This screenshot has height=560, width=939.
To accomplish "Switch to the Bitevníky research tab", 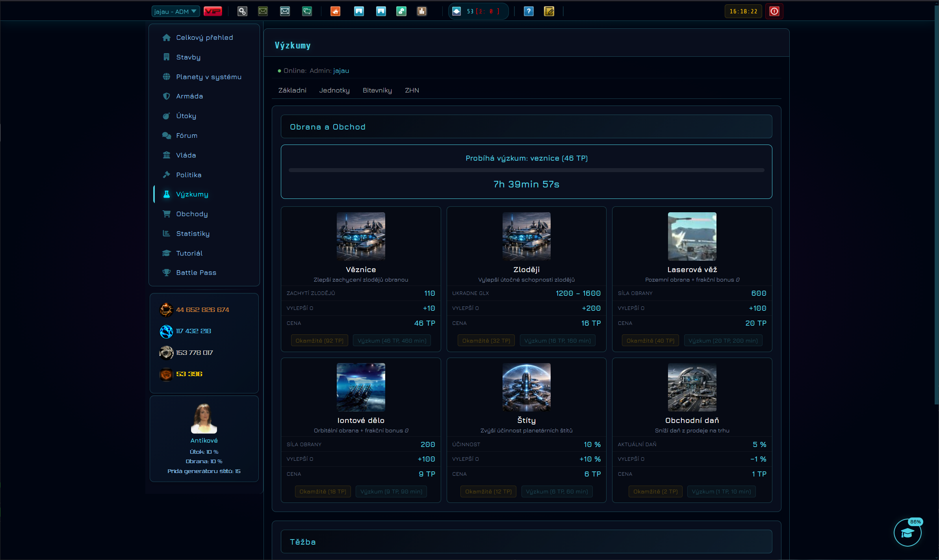I will (377, 90).
